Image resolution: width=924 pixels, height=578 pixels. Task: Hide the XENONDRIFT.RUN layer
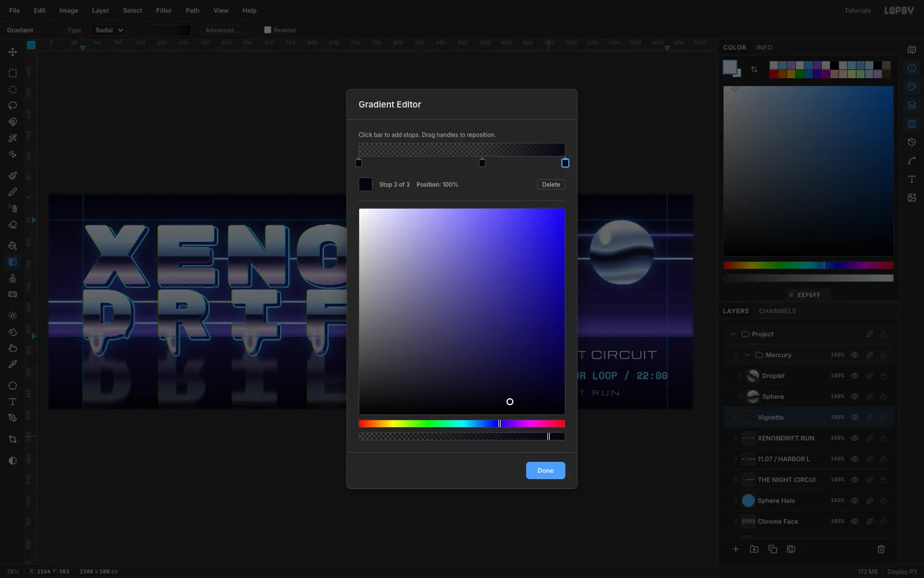(x=855, y=438)
